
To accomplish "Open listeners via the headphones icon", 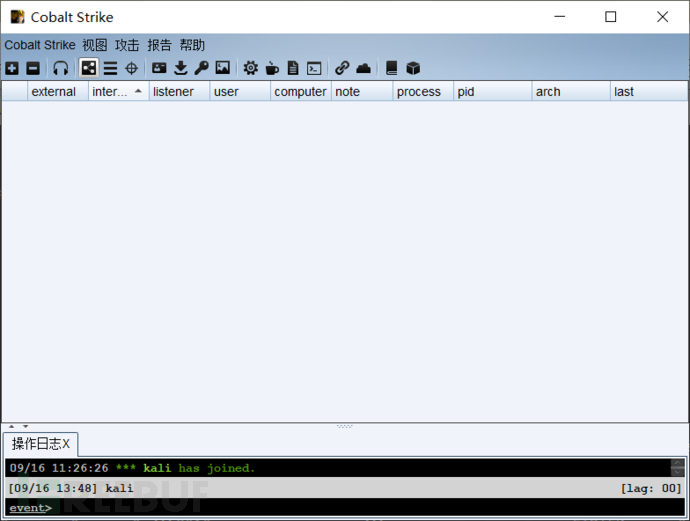I will point(61,68).
